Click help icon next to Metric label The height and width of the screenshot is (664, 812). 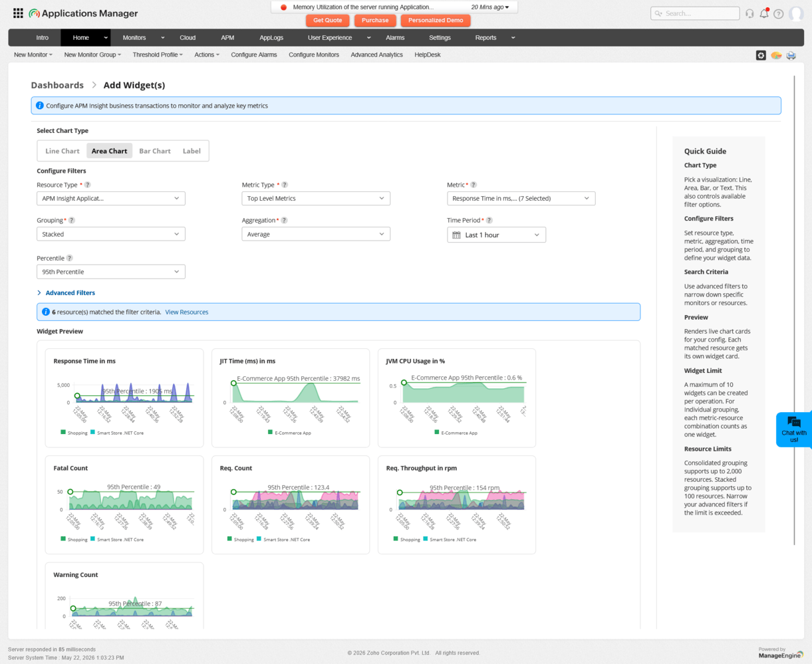pos(474,185)
